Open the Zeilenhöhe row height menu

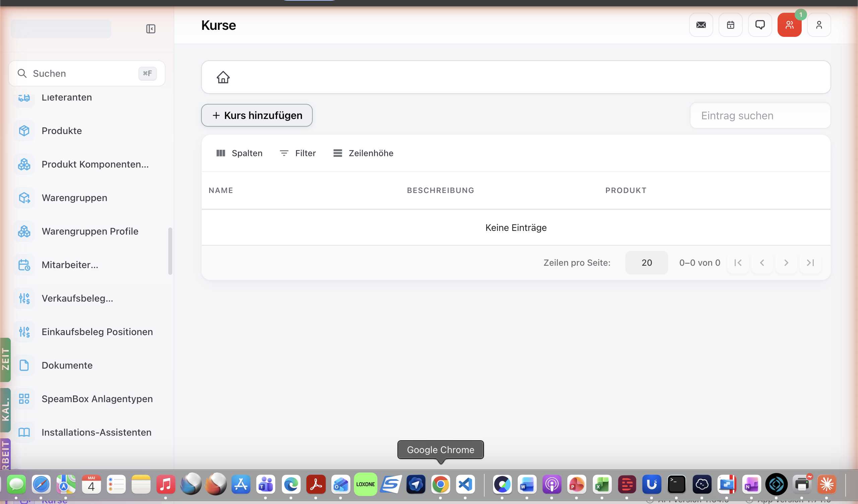pyautogui.click(x=363, y=153)
